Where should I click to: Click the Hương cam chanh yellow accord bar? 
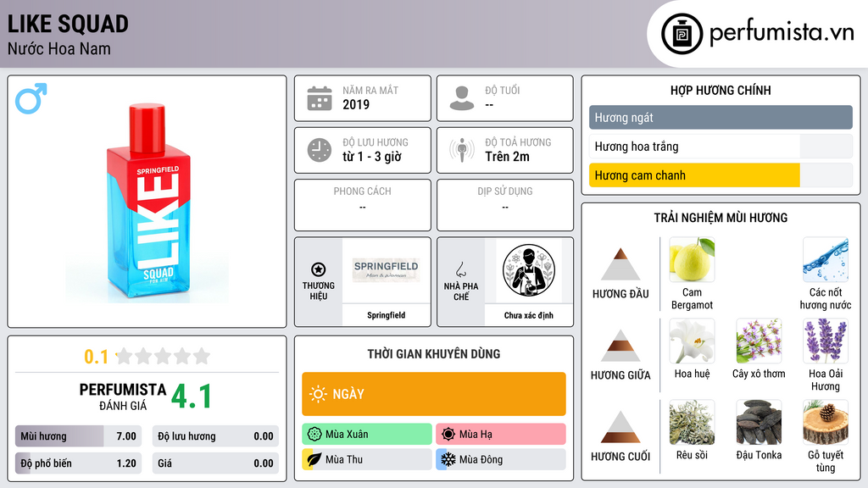click(695, 175)
